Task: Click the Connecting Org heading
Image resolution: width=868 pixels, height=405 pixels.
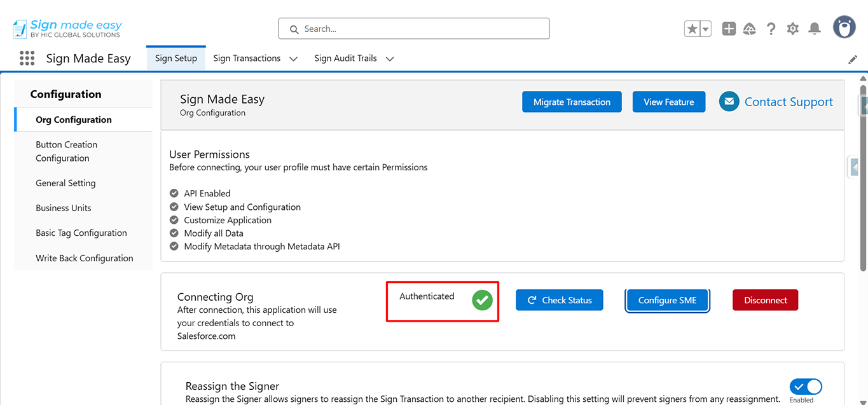Action: point(215,297)
